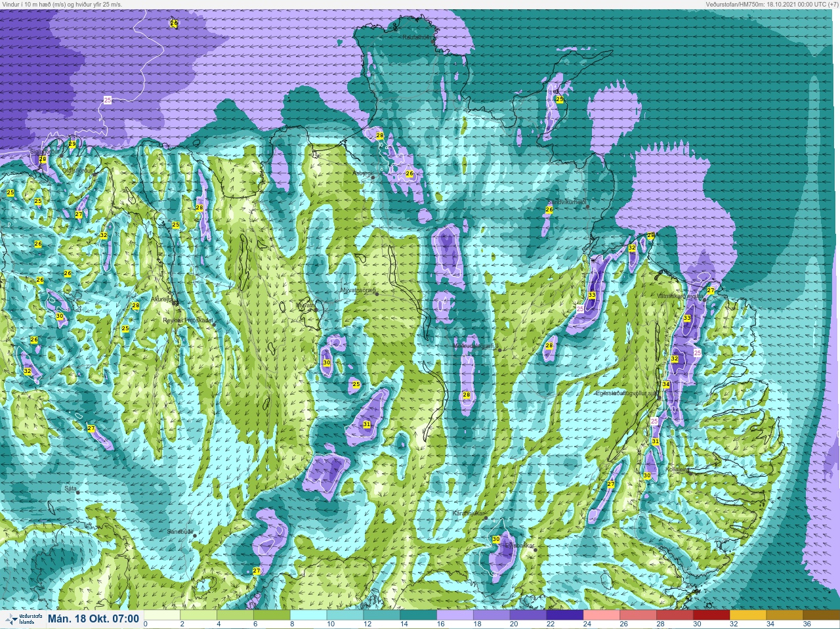Viewport: 840px width, 629px height.
Task: Select the Ólafsfjörður place name
Action: click(x=78, y=169)
